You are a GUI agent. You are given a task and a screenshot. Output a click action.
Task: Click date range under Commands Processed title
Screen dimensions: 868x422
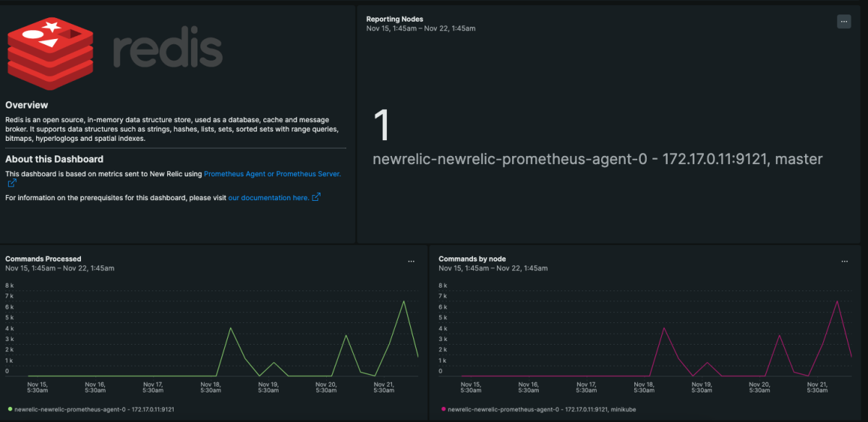[x=59, y=268]
